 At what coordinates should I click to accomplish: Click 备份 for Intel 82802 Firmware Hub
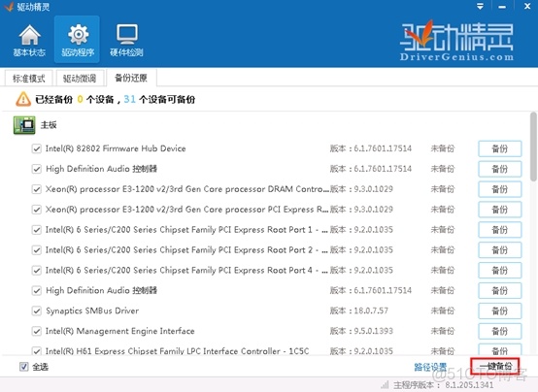pyautogui.click(x=499, y=148)
